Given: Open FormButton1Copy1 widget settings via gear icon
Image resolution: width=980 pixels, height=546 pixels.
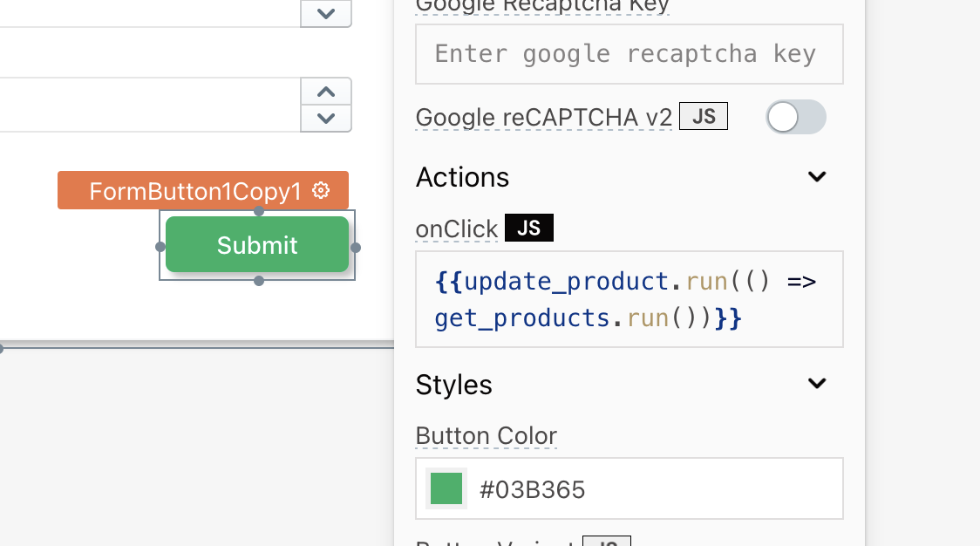Looking at the screenshot, I should click(x=321, y=190).
